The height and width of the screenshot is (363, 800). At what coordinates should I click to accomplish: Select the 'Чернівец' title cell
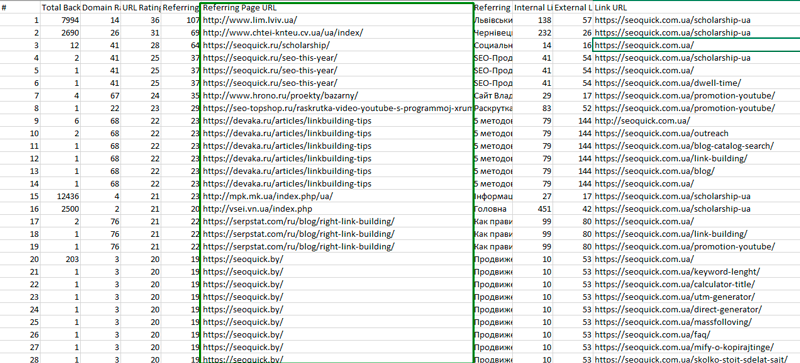[493, 33]
